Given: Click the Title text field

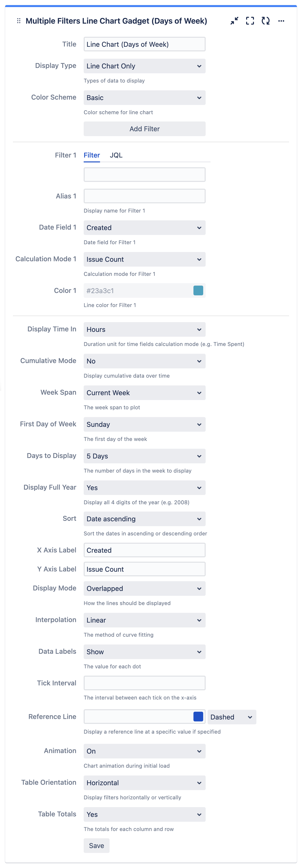Looking at the screenshot, I should coord(144,45).
